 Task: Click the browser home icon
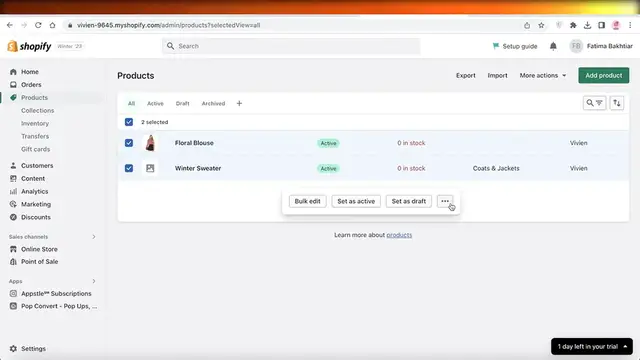click(52, 25)
